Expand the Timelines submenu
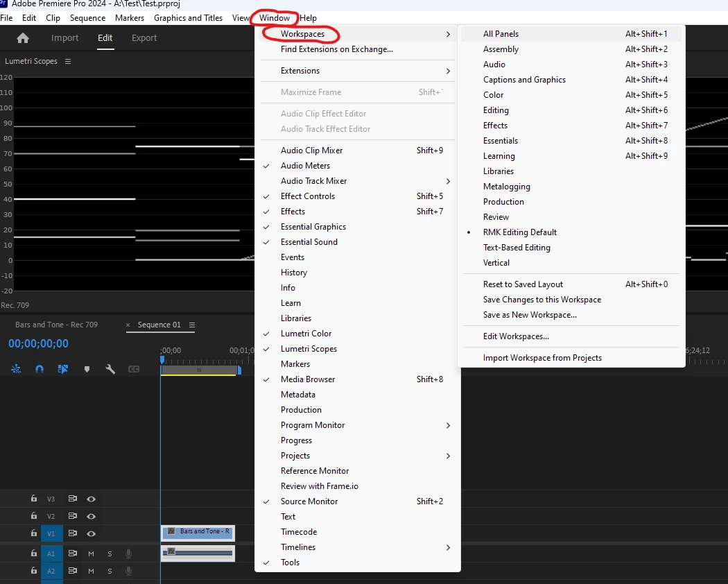The width and height of the screenshot is (728, 584). pyautogui.click(x=358, y=547)
